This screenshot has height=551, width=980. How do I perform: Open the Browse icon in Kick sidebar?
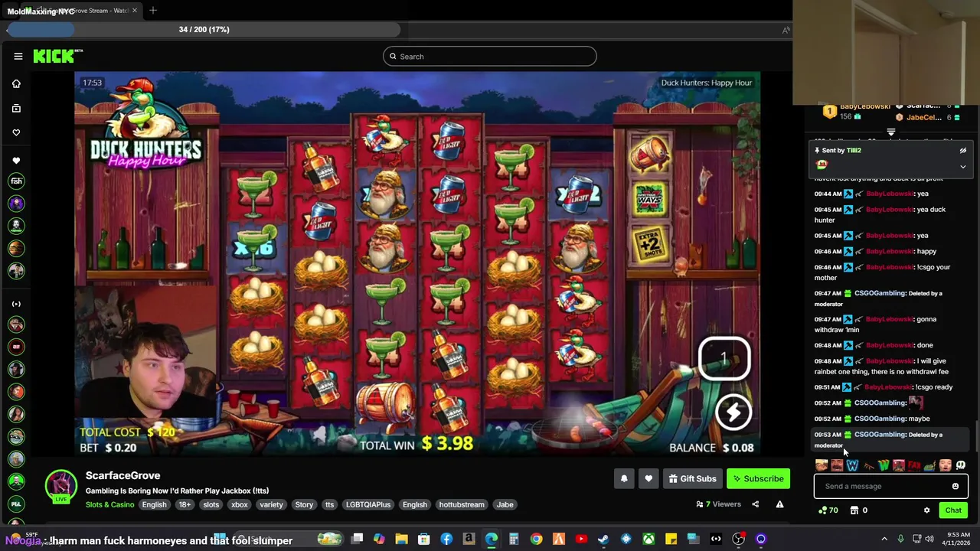[16, 108]
